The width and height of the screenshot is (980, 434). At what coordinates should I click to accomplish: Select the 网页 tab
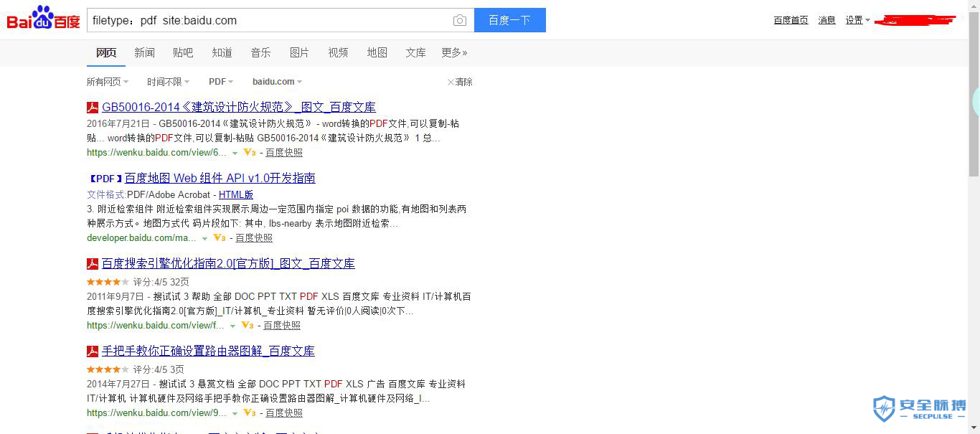106,52
